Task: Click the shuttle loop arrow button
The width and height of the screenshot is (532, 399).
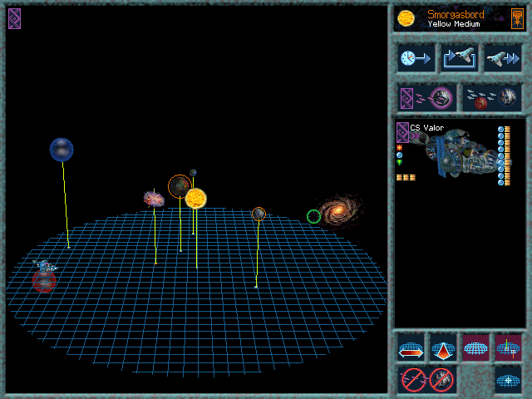Action: (x=459, y=58)
